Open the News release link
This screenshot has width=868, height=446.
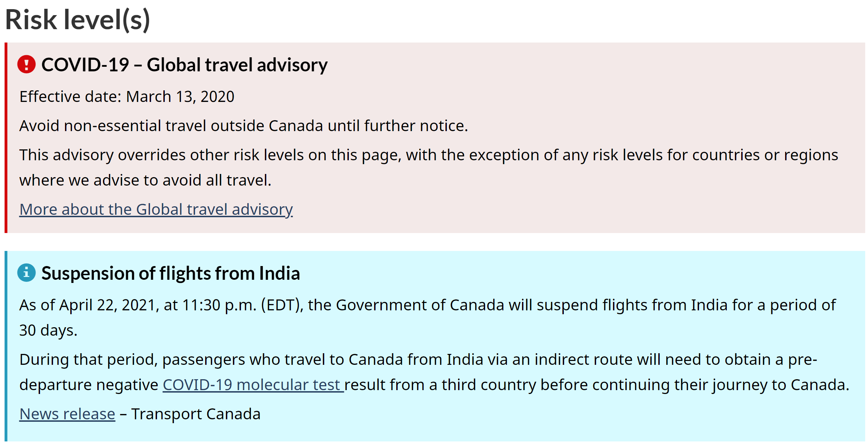pos(67,414)
